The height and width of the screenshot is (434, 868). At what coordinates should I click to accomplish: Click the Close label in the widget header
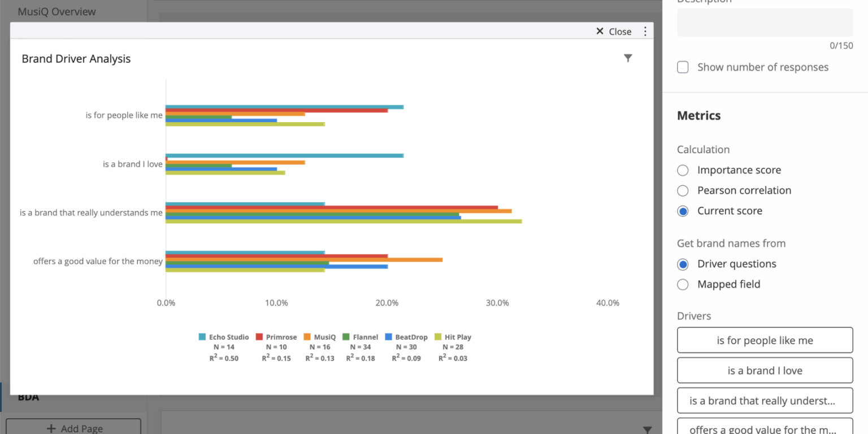620,32
